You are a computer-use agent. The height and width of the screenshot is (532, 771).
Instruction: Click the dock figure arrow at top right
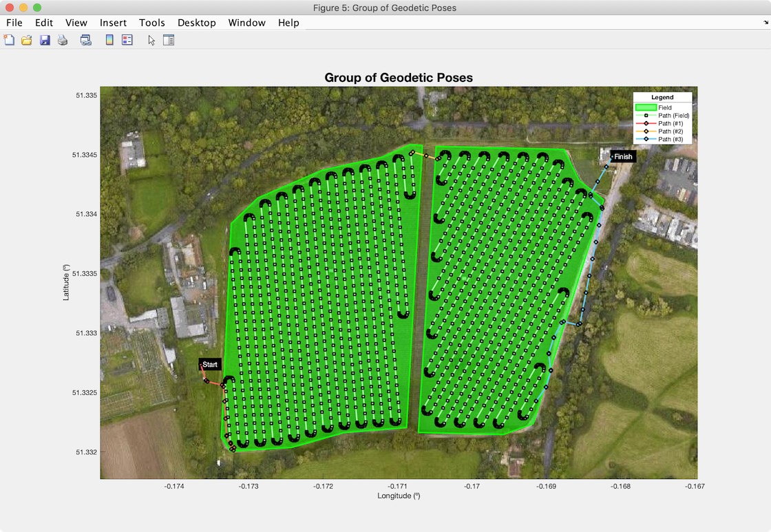765,23
